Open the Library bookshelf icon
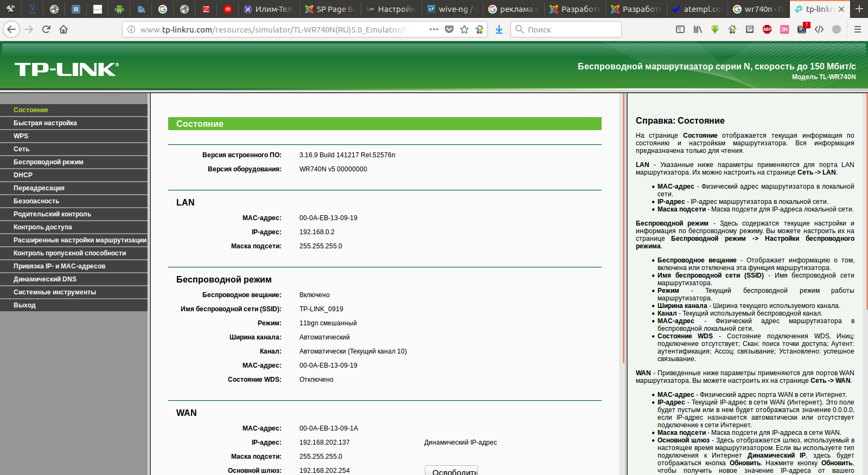This screenshot has height=475, width=868. 698,29
